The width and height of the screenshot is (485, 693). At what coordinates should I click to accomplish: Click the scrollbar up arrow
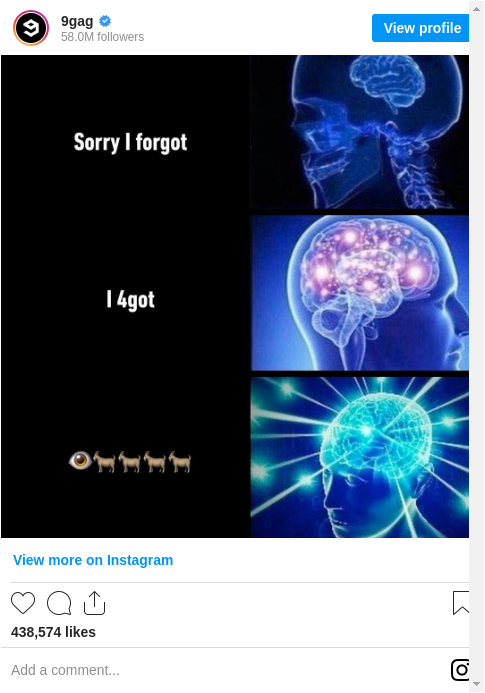(x=476, y=9)
